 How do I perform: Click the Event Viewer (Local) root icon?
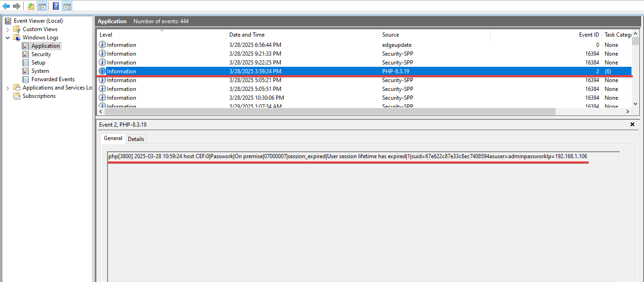click(x=8, y=20)
